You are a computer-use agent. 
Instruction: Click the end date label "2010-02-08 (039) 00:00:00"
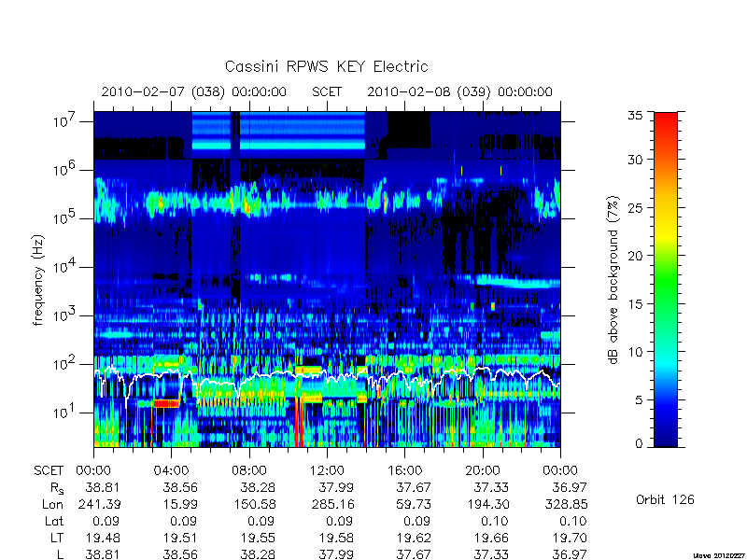[x=459, y=91]
